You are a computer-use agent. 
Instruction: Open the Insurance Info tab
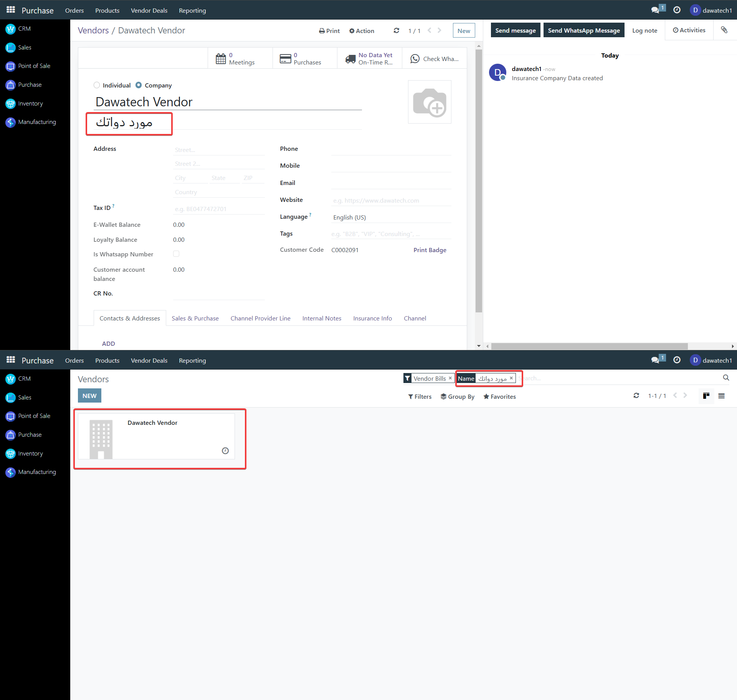372,318
